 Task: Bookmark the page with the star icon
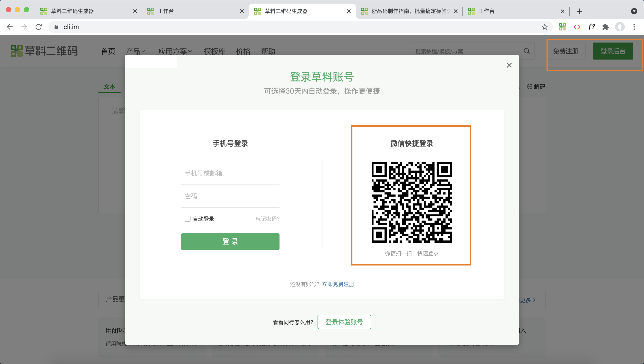544,27
